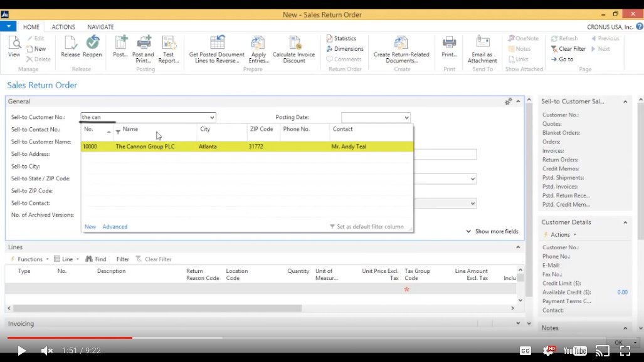The image size is (644, 362).
Task: Select The Cannon Group PLC row
Action: [x=247, y=147]
